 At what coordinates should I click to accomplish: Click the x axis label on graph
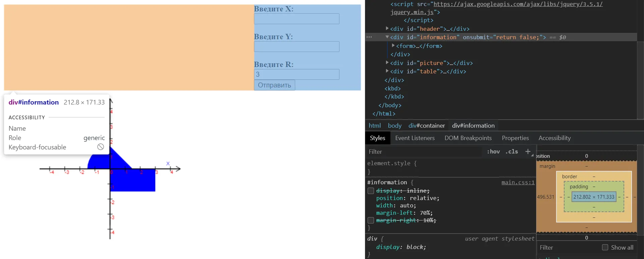tap(168, 164)
